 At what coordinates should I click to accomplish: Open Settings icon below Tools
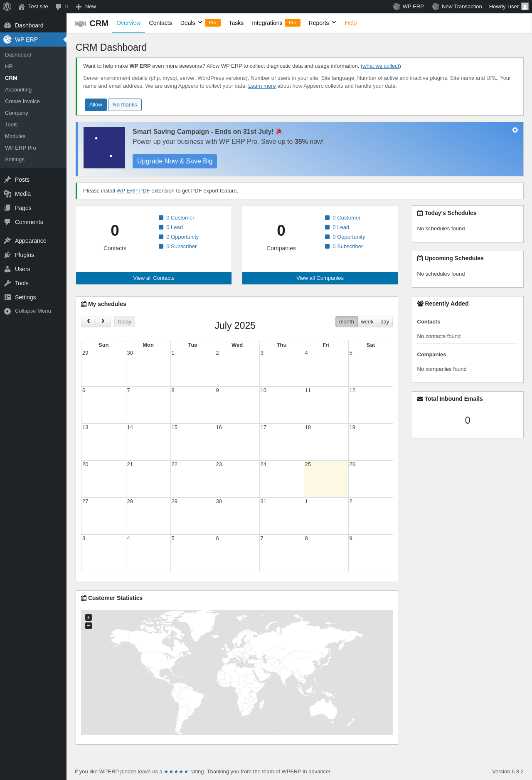tap(7, 297)
